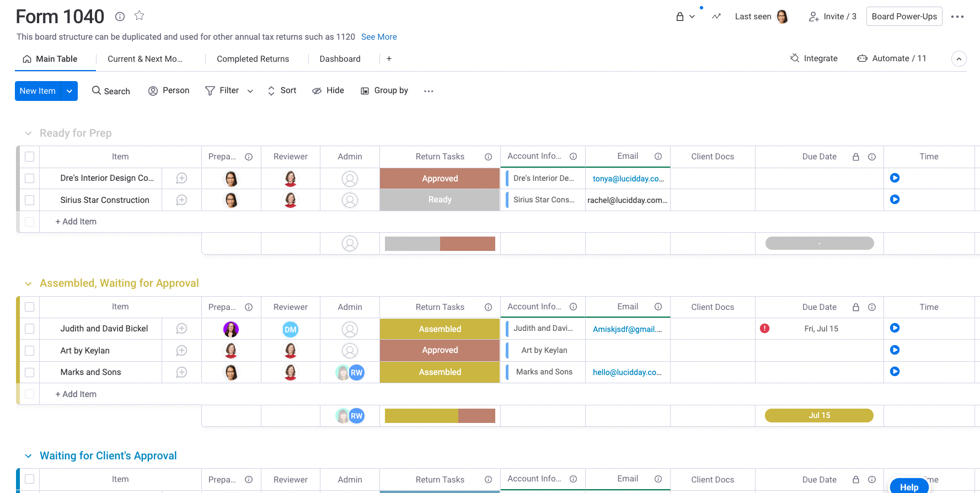This screenshot has width=980, height=493.
Task: Open the board info icon beside the title
Action: tap(120, 17)
